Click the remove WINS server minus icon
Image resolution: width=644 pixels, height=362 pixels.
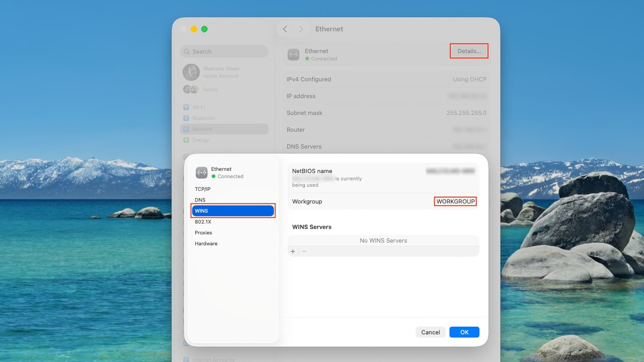pyautogui.click(x=304, y=252)
